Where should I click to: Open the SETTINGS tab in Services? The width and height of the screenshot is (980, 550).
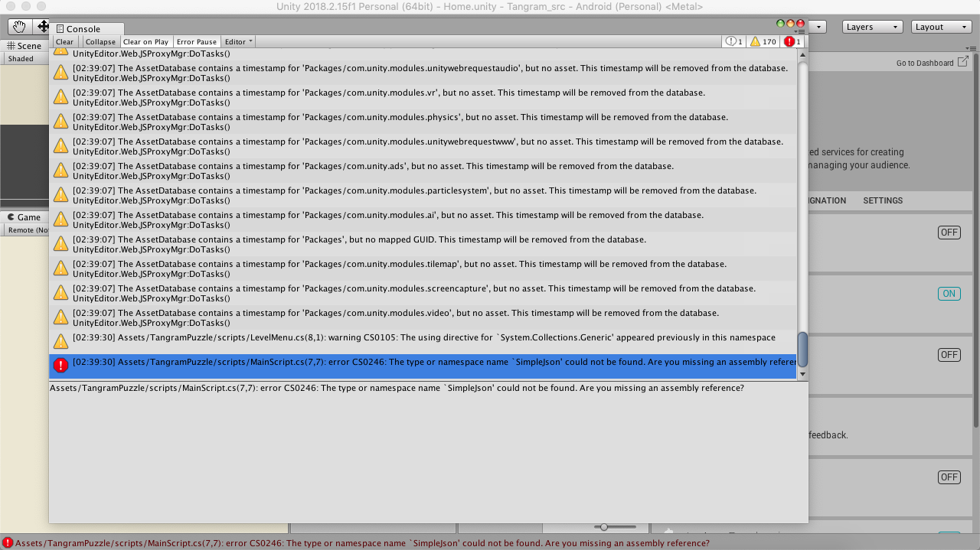pos(883,200)
